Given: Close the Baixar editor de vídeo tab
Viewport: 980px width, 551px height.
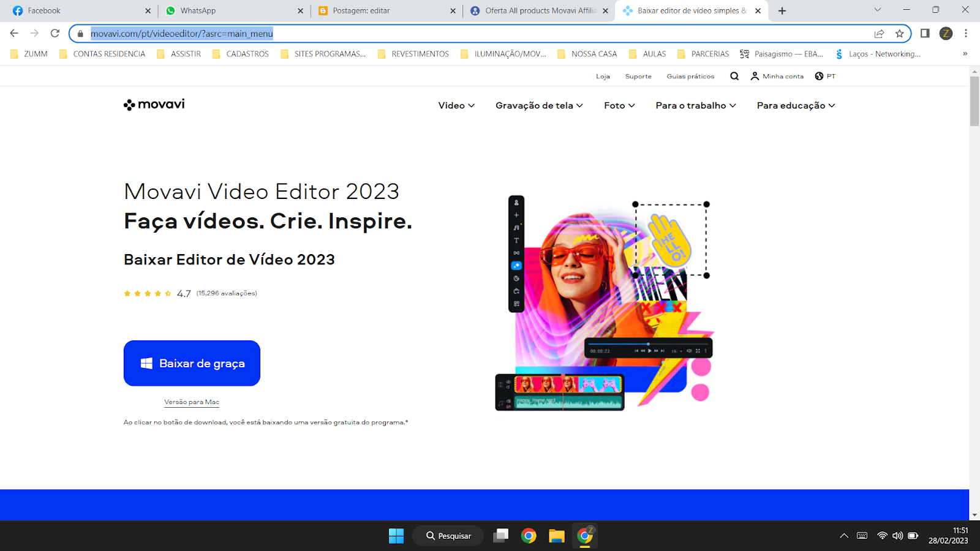Looking at the screenshot, I should click(x=758, y=10).
